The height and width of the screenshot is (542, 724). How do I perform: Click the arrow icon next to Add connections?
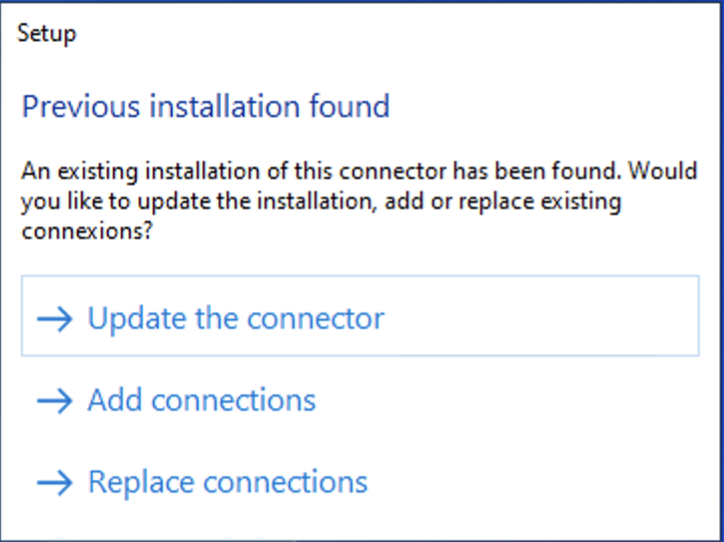coord(56,401)
